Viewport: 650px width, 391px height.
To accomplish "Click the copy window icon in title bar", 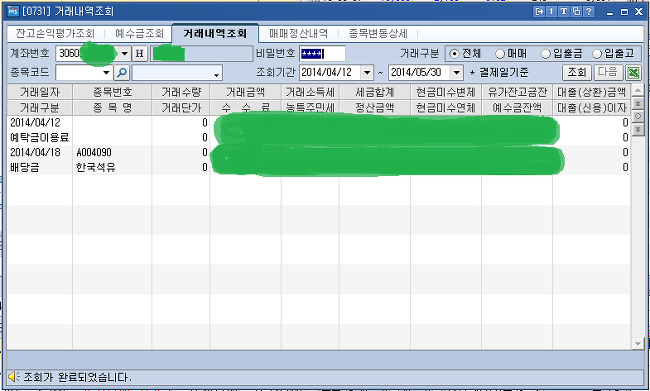I will coord(576,12).
